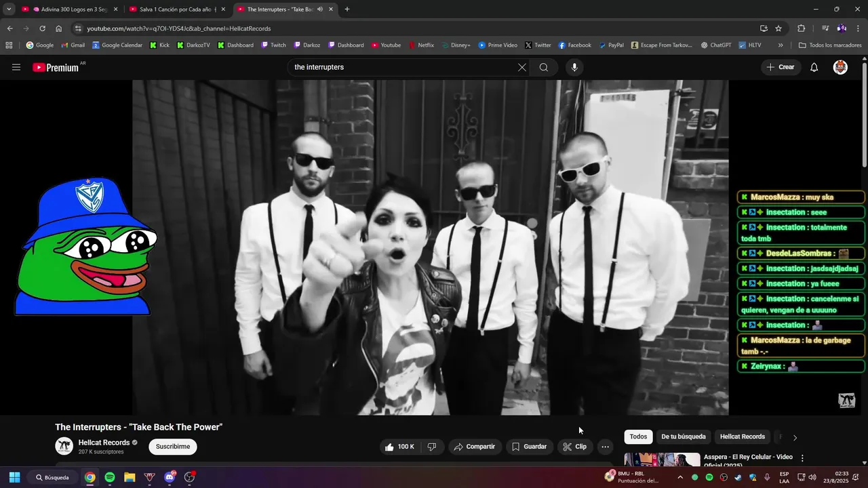Open new tab with plus button
Viewport: 868px width, 488px height.
[347, 9]
